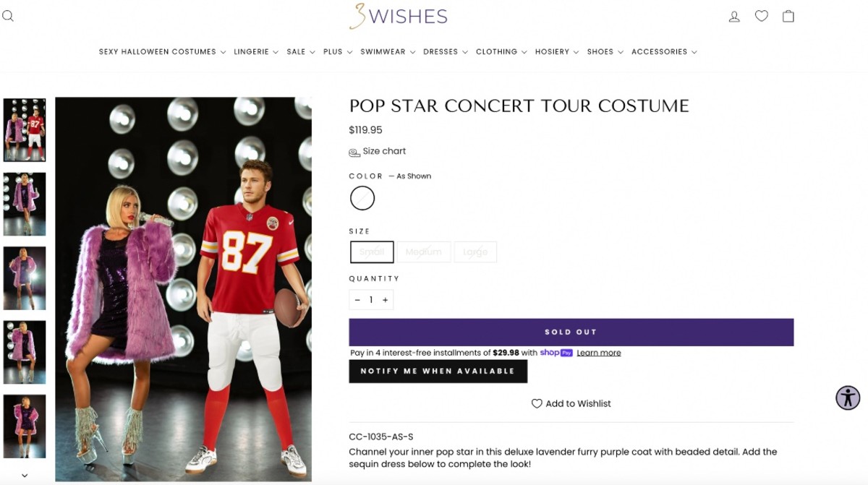Select the Large size option

475,252
